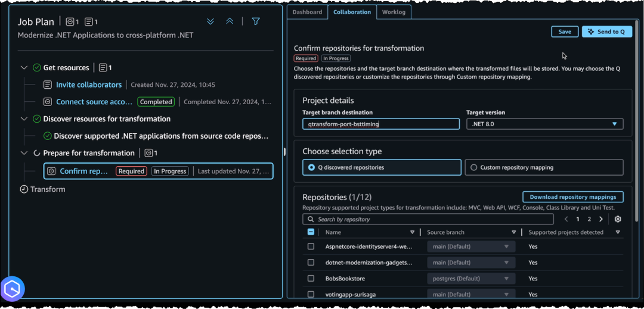The image size is (644, 309).
Task: Click Confirm repositories task icon
Action: 51,171
